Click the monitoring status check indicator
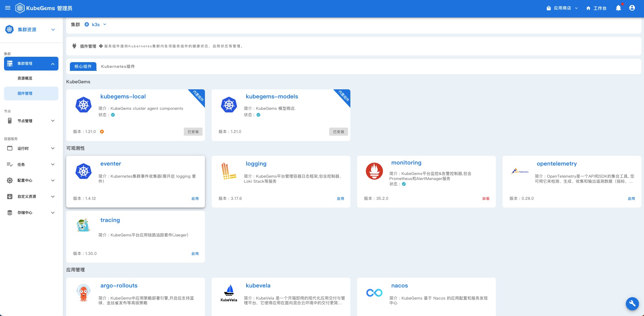This screenshot has width=644, height=316. (404, 184)
